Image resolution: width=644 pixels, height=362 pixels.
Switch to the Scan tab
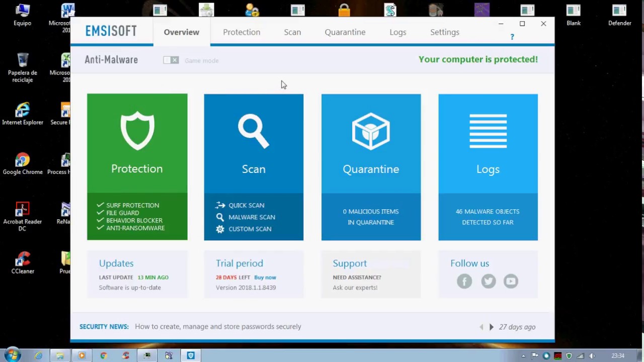click(292, 32)
